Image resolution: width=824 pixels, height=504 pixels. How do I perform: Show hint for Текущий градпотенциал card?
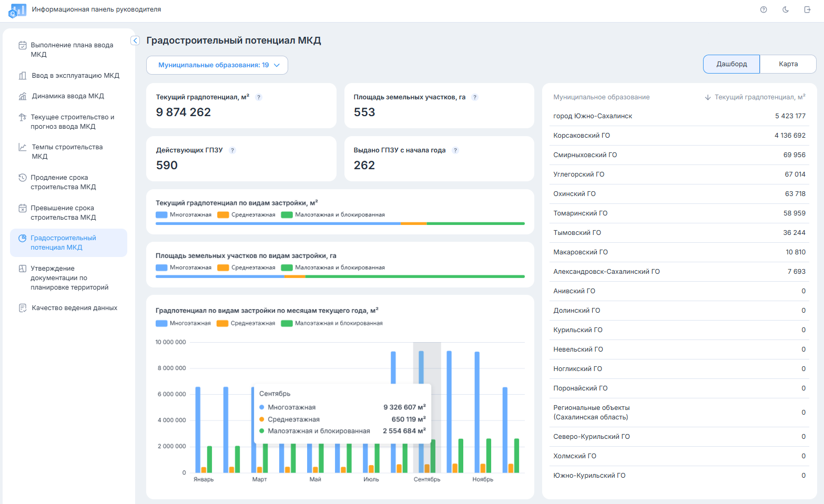coord(259,97)
